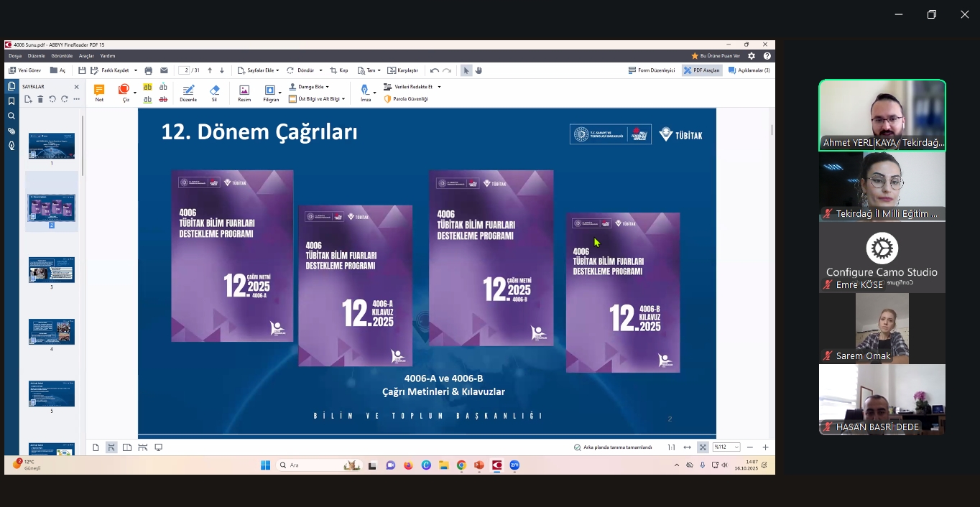
Task: Enable two-page scrolling view mode
Action: coord(143,447)
